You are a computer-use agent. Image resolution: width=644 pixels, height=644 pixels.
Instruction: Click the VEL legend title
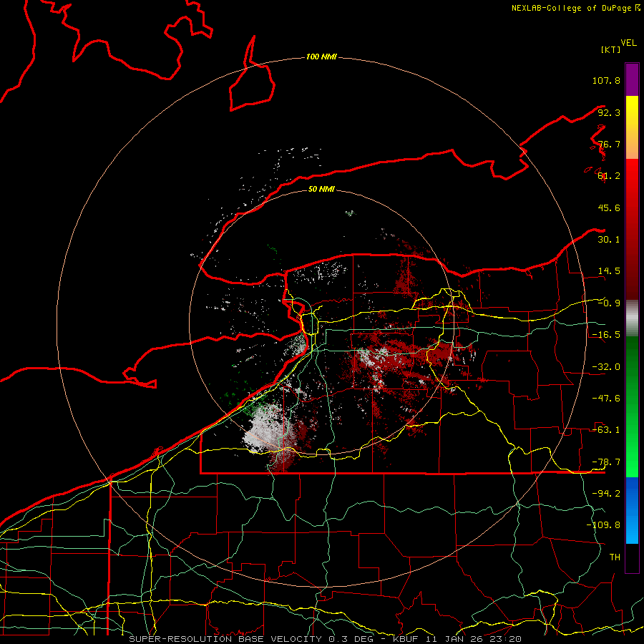pyautogui.click(x=628, y=43)
